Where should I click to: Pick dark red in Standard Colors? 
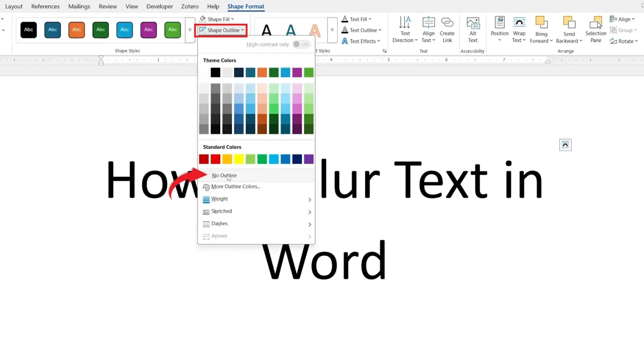[204, 159]
